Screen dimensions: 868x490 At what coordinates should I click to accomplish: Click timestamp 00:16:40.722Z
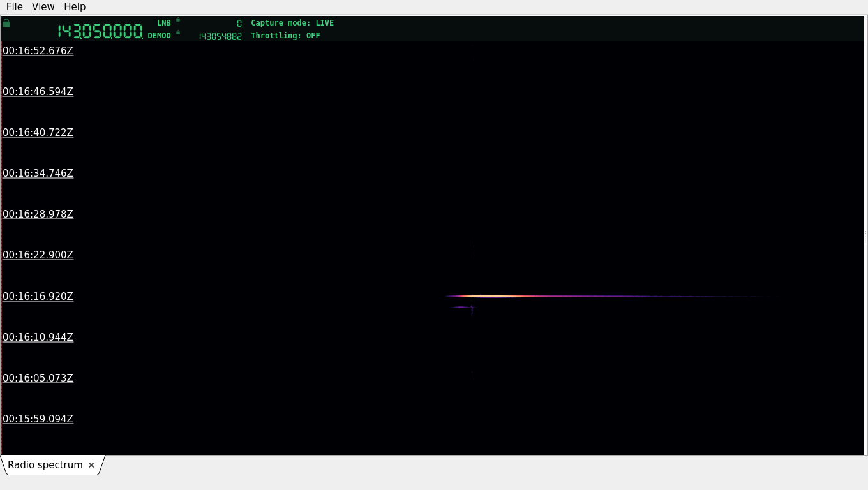click(38, 133)
